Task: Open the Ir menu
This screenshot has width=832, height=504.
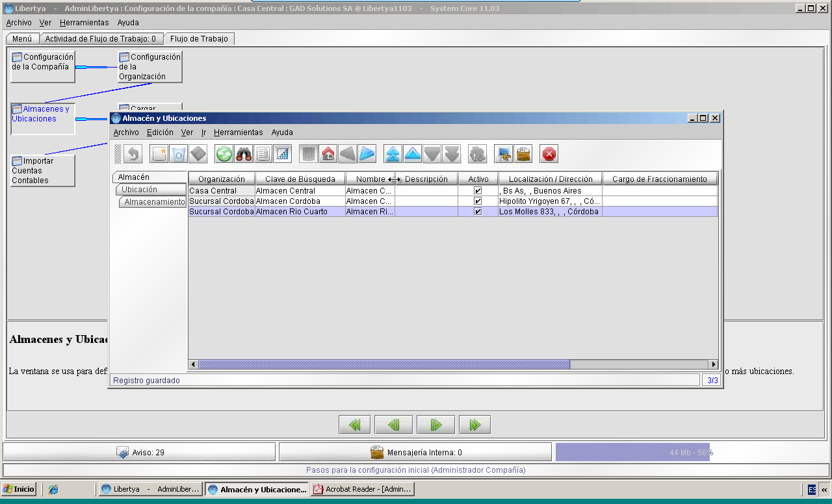Action: pyautogui.click(x=203, y=132)
